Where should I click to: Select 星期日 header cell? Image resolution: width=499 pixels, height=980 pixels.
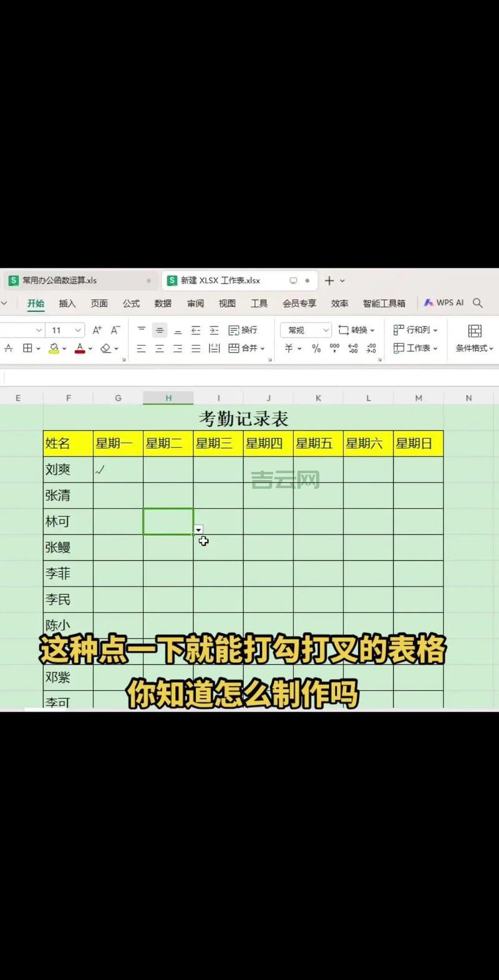[419, 443]
